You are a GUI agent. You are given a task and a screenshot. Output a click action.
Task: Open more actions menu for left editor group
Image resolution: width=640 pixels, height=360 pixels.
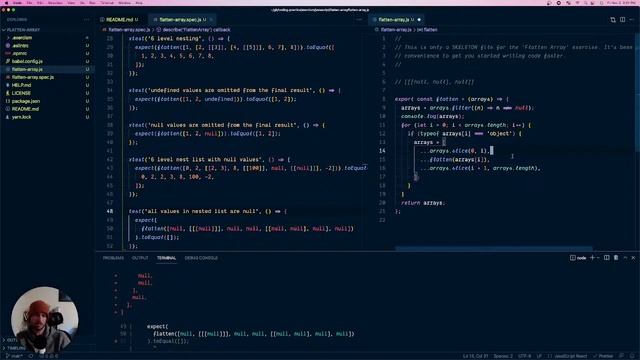point(359,20)
